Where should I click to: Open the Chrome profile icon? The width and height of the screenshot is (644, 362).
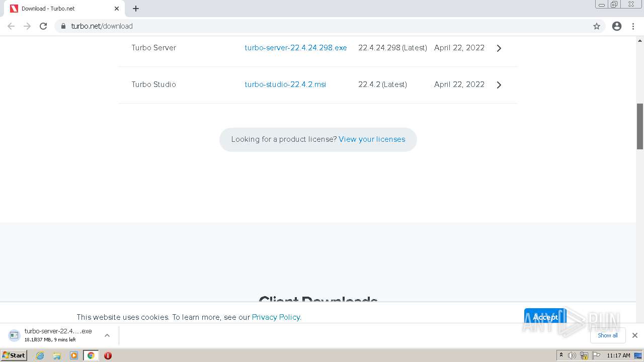(617, 26)
